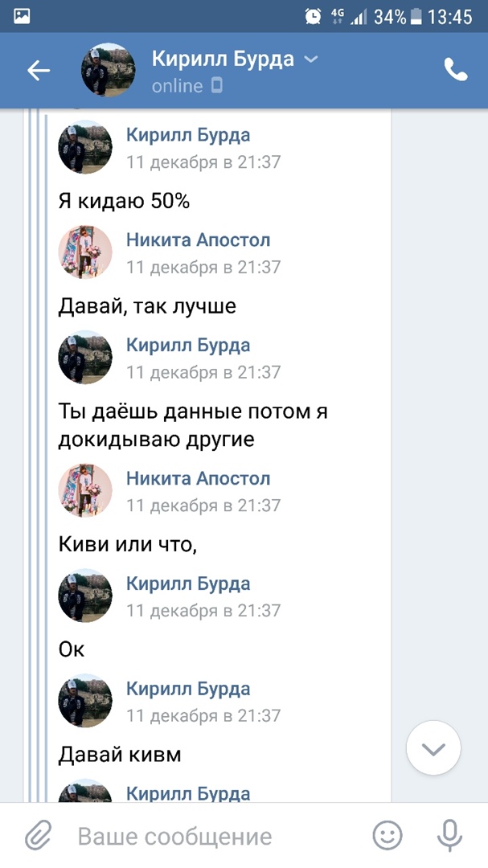This screenshot has width=488, height=868.
Task: Expand dropdown chevron beside Кирилл Бурда title
Action: (311, 59)
